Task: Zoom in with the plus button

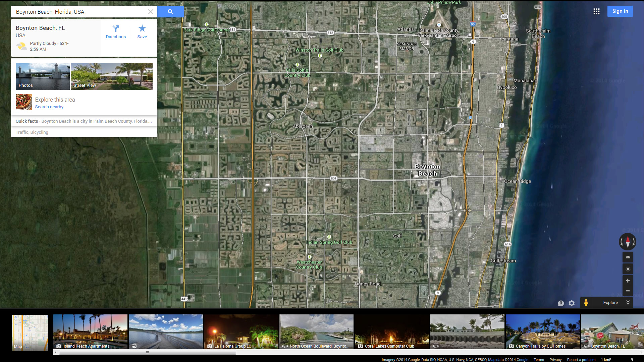Action: point(628,281)
